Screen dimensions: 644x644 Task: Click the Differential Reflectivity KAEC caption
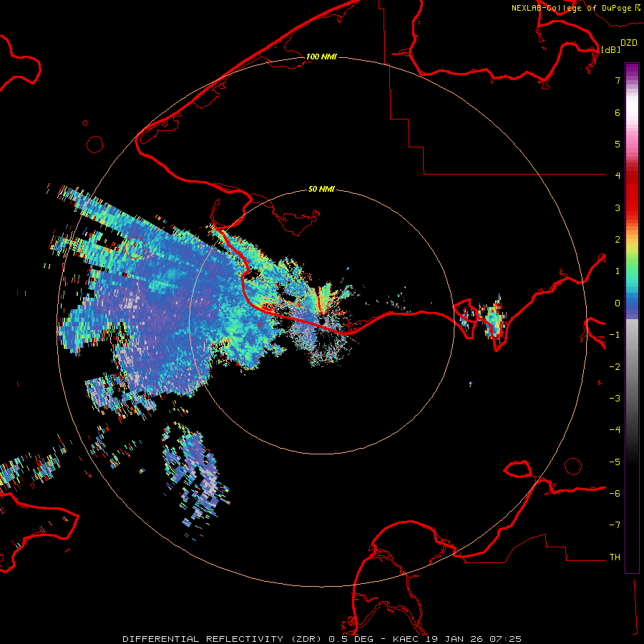pos(322,639)
